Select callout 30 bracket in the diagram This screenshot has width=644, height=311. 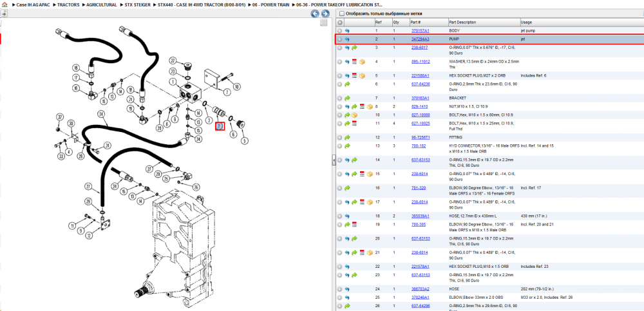click(71, 123)
